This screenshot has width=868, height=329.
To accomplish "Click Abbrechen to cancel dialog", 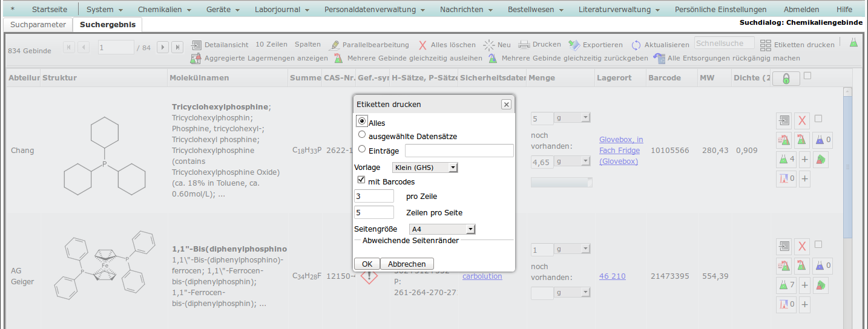I will [x=407, y=264].
